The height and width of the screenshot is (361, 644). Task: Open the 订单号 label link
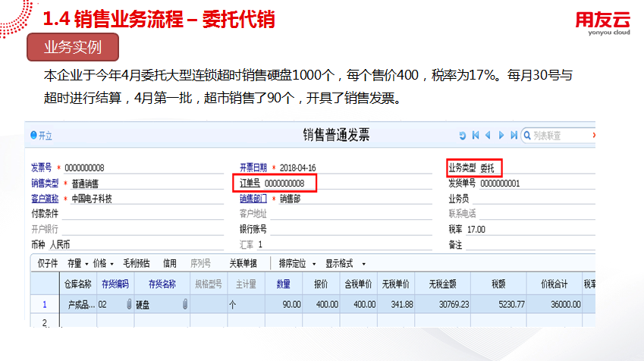point(250,184)
